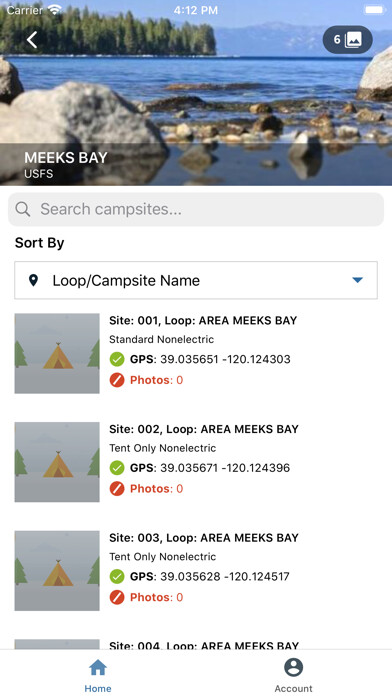This screenshot has height=696, width=392.
Task: Tap the red no-photos icon for Site 001
Action: 117,380
